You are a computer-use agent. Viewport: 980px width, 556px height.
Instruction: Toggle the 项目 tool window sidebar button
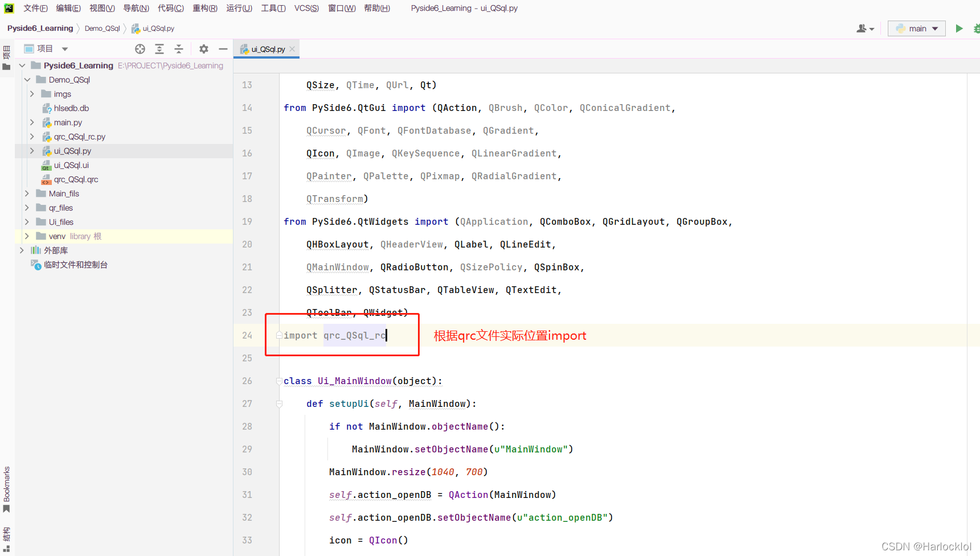6,57
